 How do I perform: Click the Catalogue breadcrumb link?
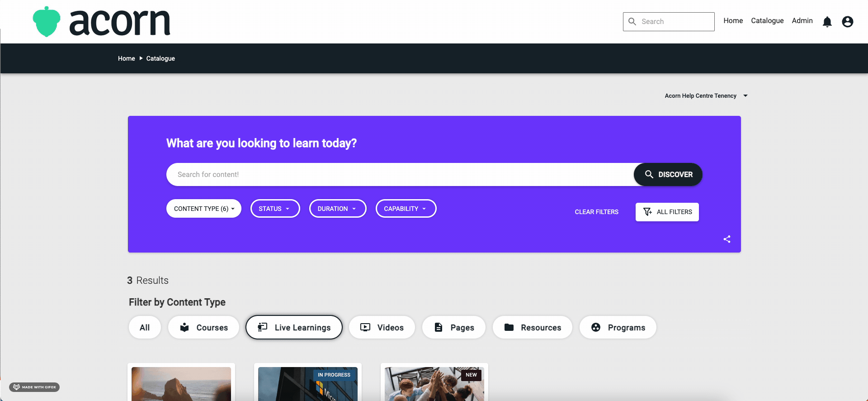160,58
